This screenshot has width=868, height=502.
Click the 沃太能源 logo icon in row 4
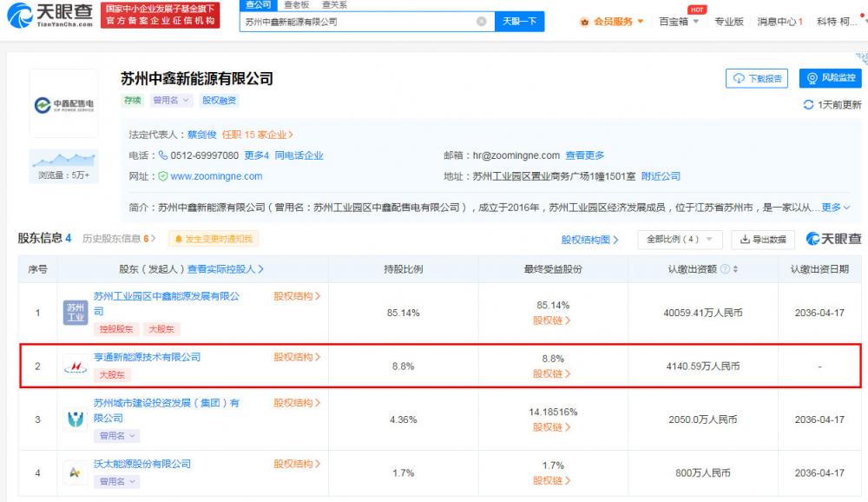[76, 472]
